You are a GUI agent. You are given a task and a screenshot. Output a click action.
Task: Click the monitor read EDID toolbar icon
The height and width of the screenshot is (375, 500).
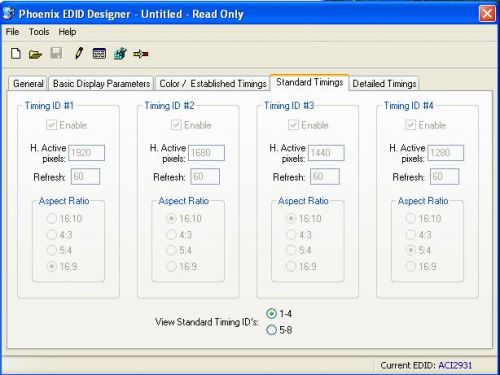tap(120, 53)
